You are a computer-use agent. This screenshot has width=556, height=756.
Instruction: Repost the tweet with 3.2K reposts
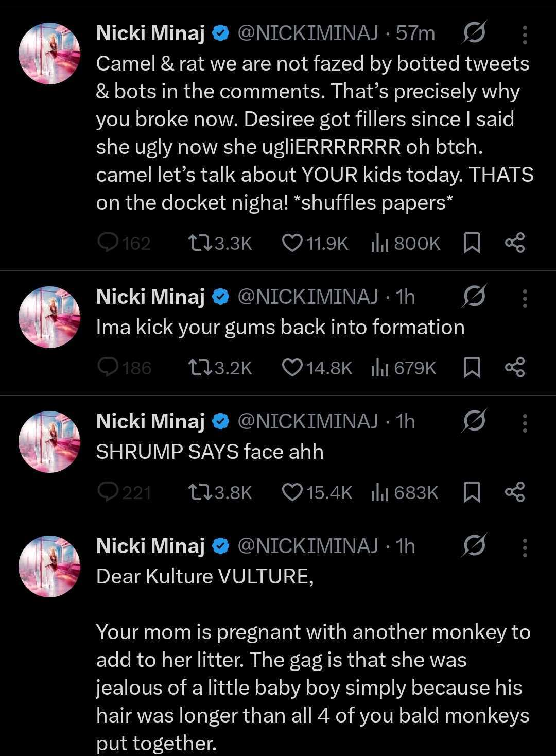point(198,368)
